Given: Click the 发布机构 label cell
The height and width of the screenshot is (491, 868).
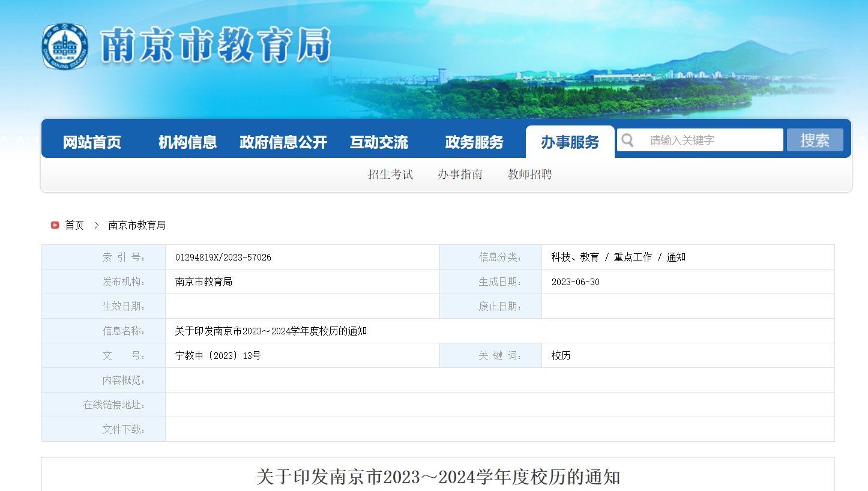Looking at the screenshot, I should 103,282.
